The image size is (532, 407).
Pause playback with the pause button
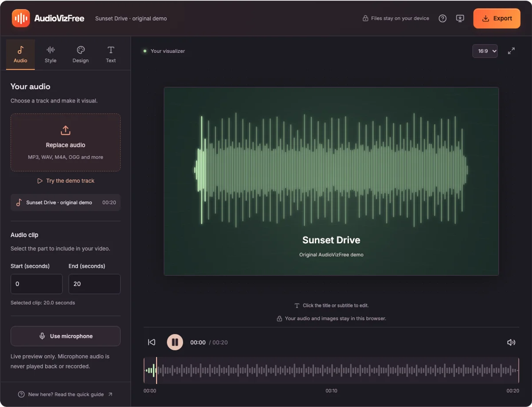pyautogui.click(x=175, y=342)
